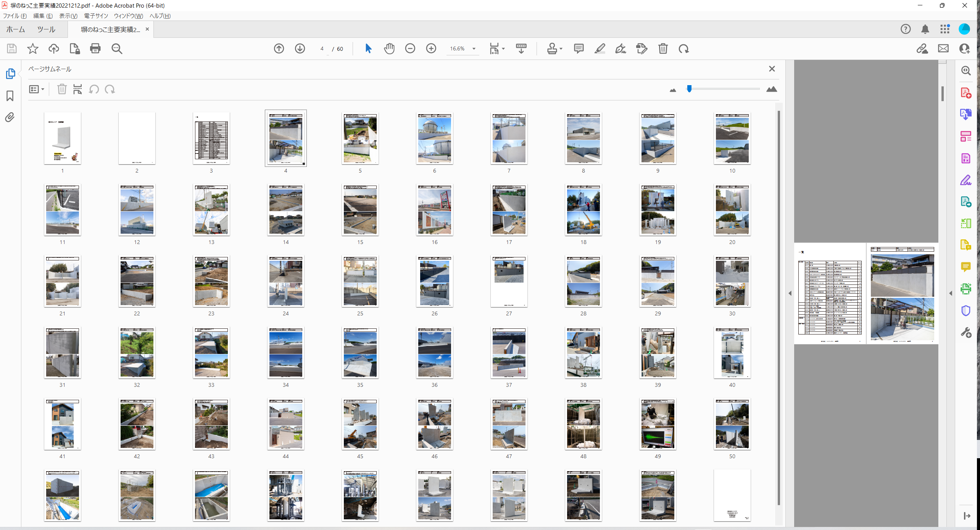Add a sticky note comment
The image size is (980, 530).
579,48
